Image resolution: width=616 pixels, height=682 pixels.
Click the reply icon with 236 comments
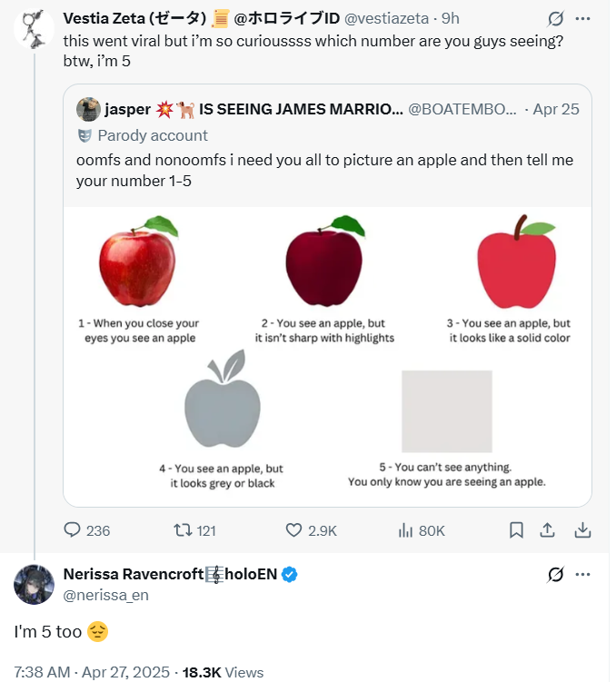point(74,530)
